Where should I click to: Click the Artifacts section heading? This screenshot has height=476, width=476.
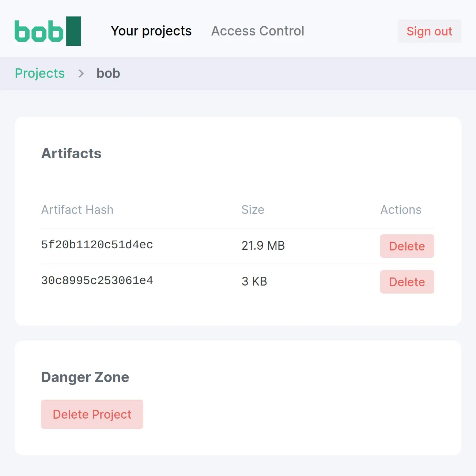[71, 154]
